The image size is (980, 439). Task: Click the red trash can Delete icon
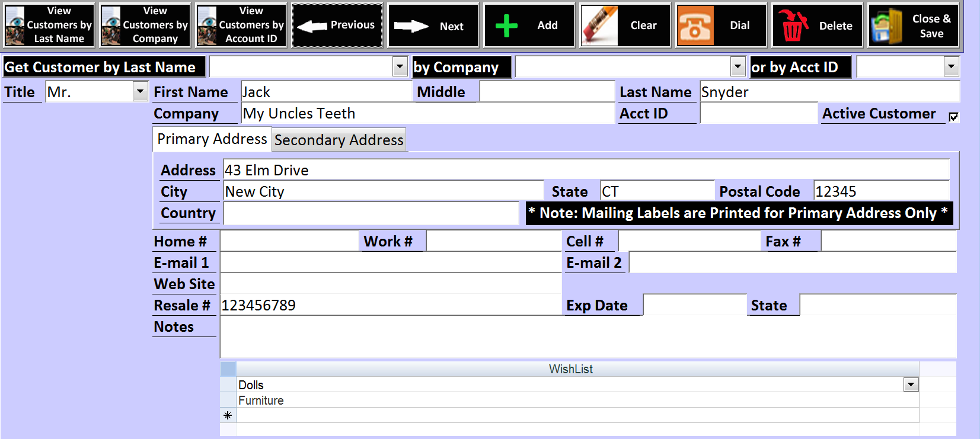click(793, 26)
